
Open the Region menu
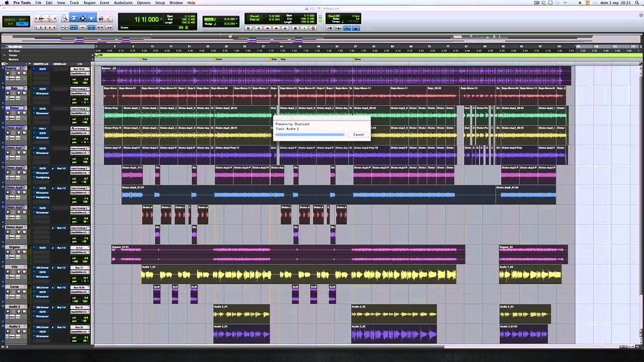(90, 3)
